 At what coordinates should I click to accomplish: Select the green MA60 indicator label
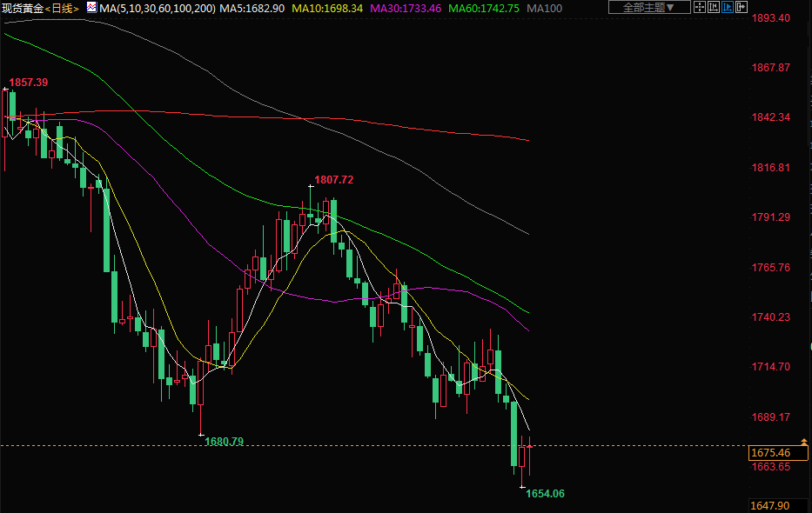click(x=484, y=8)
